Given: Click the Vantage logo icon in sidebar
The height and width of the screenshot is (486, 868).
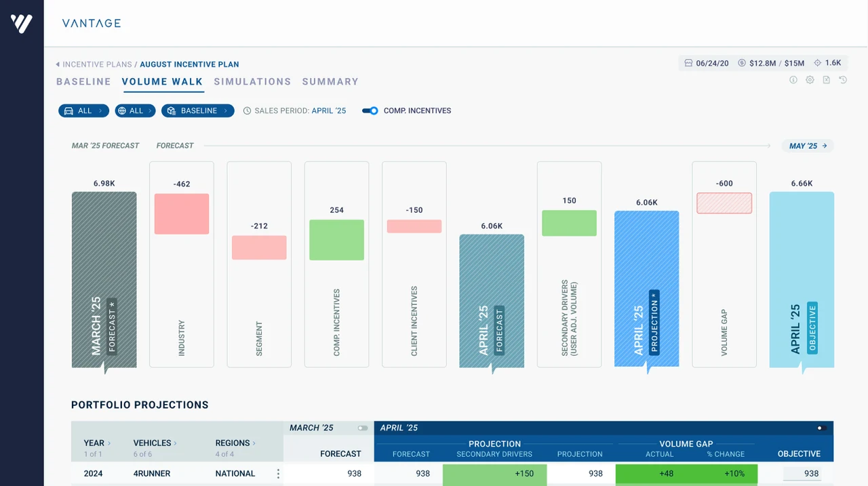Looking at the screenshot, I should tap(22, 24).
